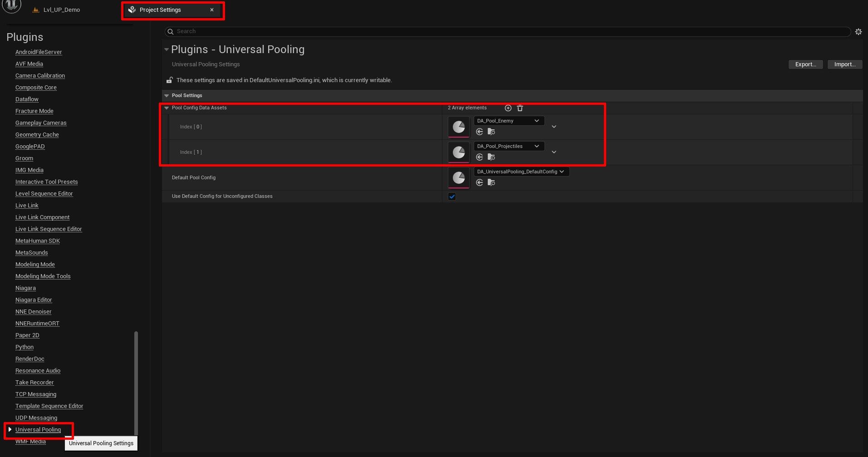Browse to Default Pool Config asset
The height and width of the screenshot is (457, 868).
491,182
